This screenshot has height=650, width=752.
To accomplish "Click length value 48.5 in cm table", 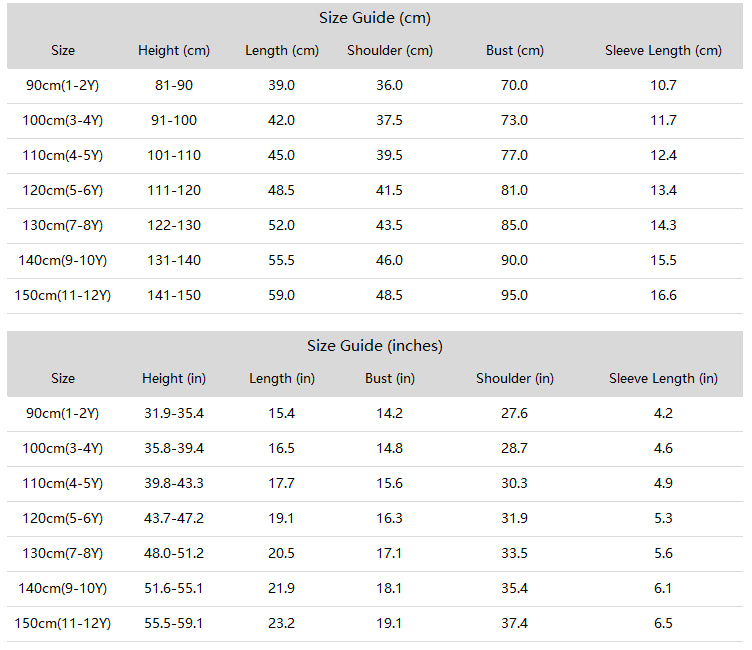I will click(x=281, y=190).
